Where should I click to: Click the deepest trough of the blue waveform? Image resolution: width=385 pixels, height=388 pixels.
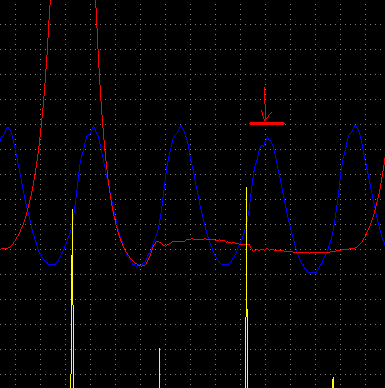(312, 272)
